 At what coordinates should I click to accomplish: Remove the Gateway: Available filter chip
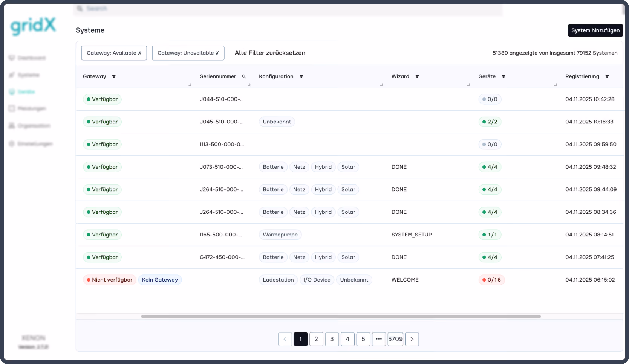139,53
